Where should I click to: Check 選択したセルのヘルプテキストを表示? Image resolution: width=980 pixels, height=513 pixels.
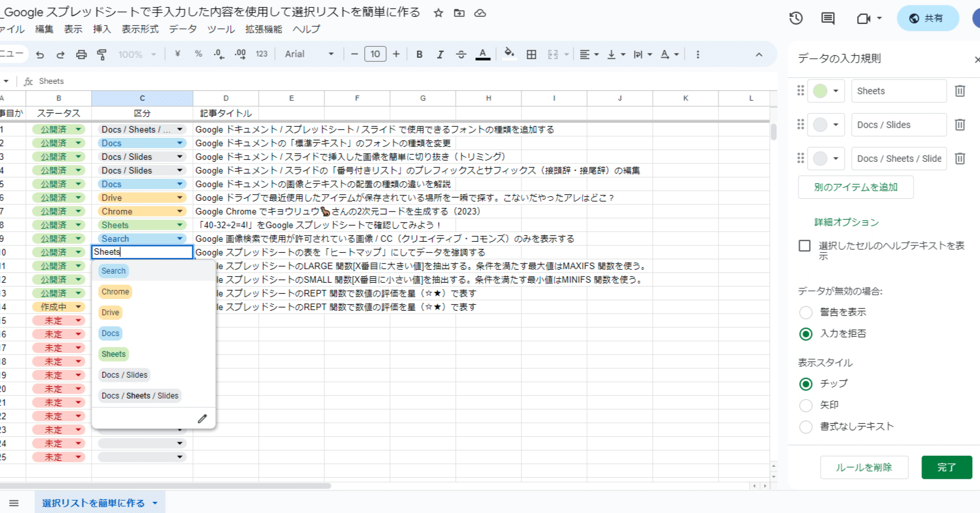[x=804, y=245]
